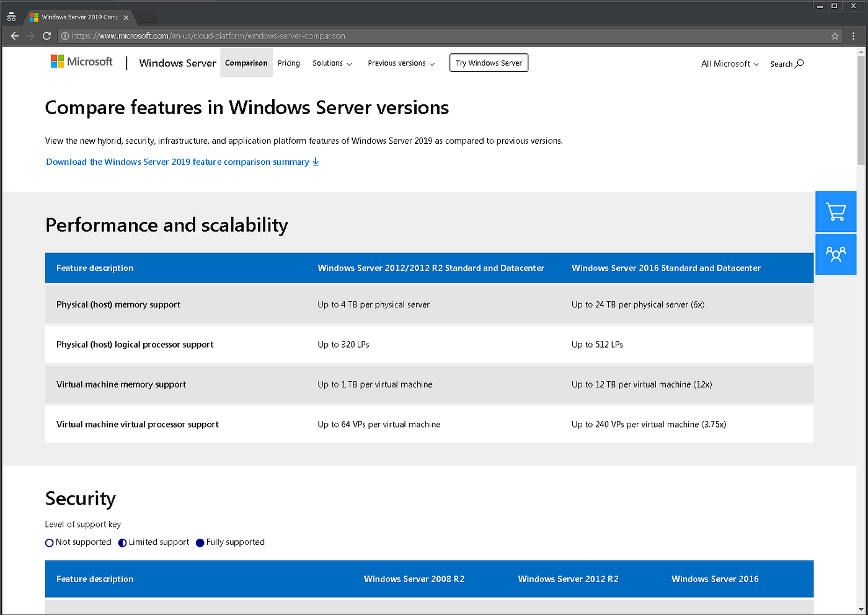Expand the Solutions dropdown

click(x=332, y=63)
